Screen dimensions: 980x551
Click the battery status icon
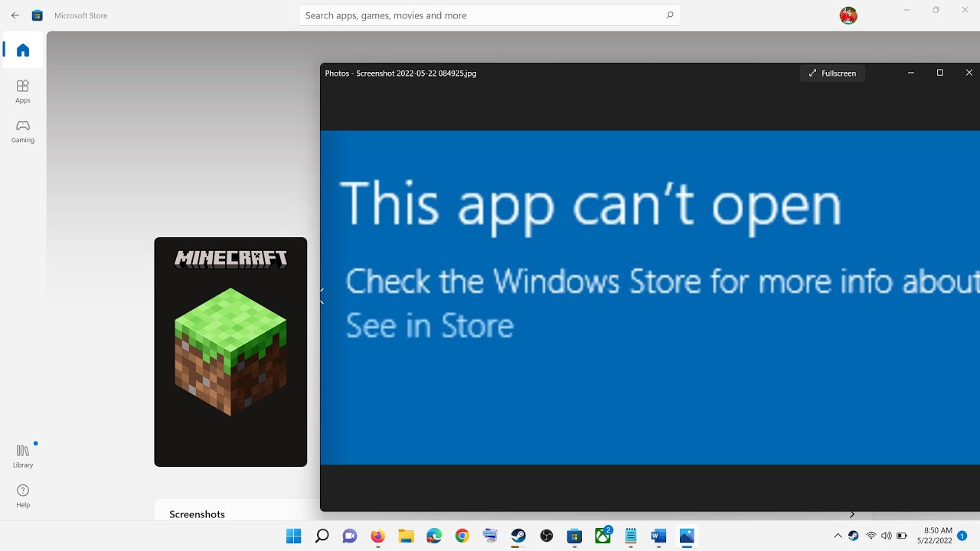click(x=902, y=536)
